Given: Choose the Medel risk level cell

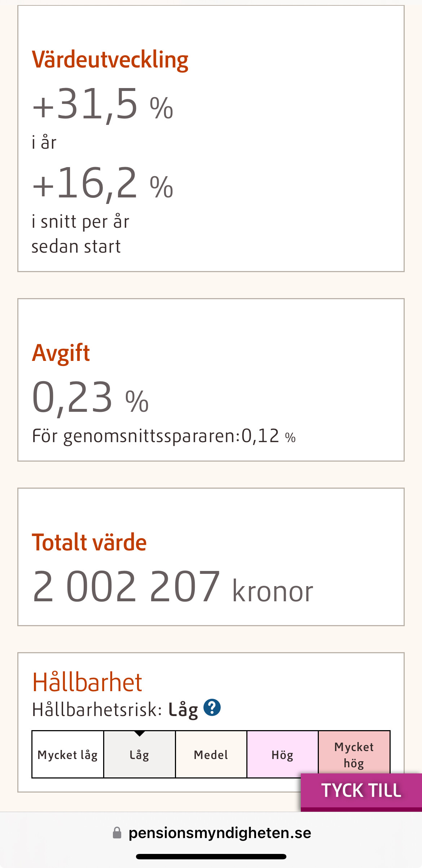Looking at the screenshot, I should pos(211,754).
